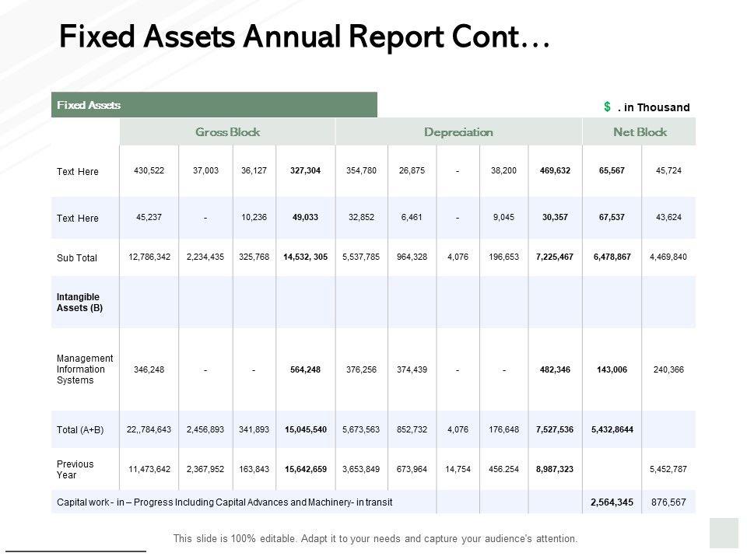Click the Gross Block column header

(x=227, y=132)
